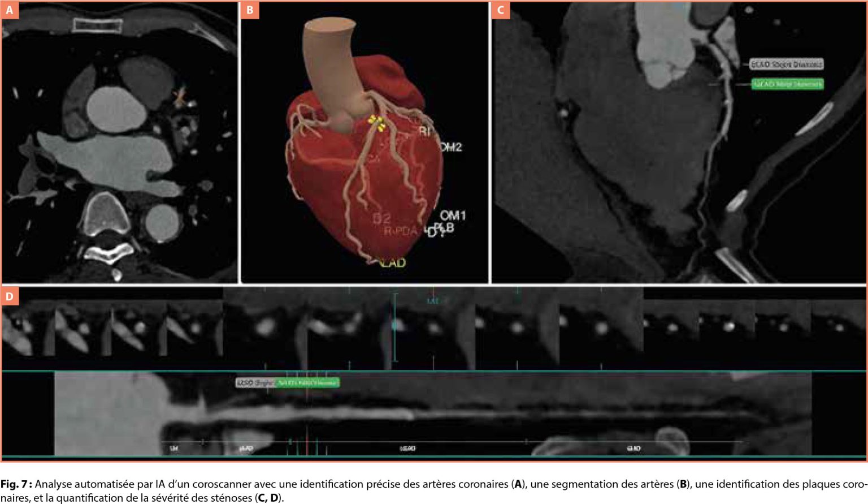
Task: Click the orange panel A label
Action: click(x=9, y=10)
